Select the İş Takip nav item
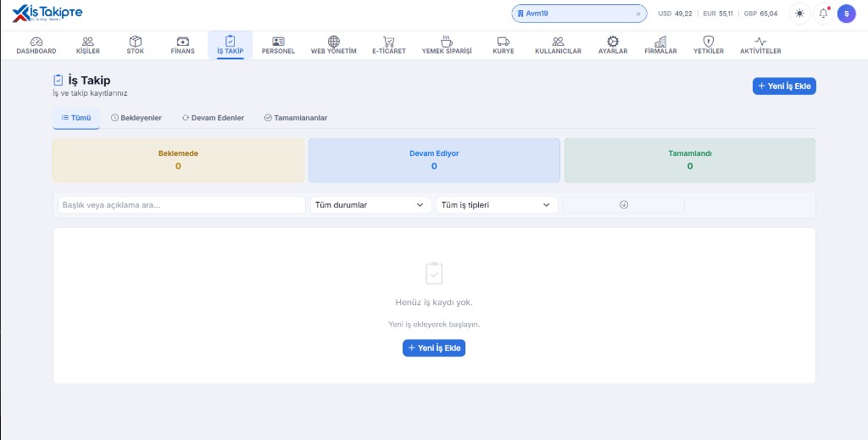The image size is (868, 440). click(231, 46)
